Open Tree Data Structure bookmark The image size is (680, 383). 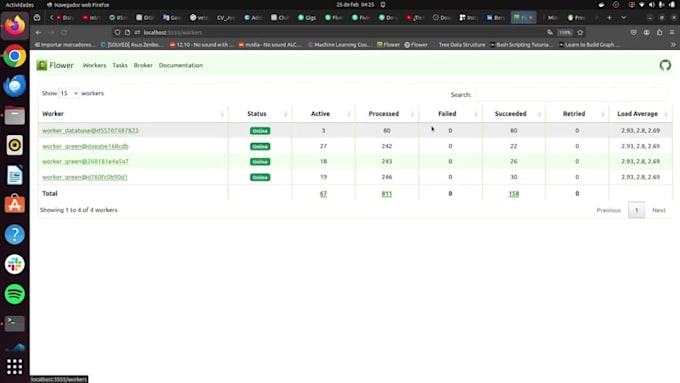coord(458,45)
